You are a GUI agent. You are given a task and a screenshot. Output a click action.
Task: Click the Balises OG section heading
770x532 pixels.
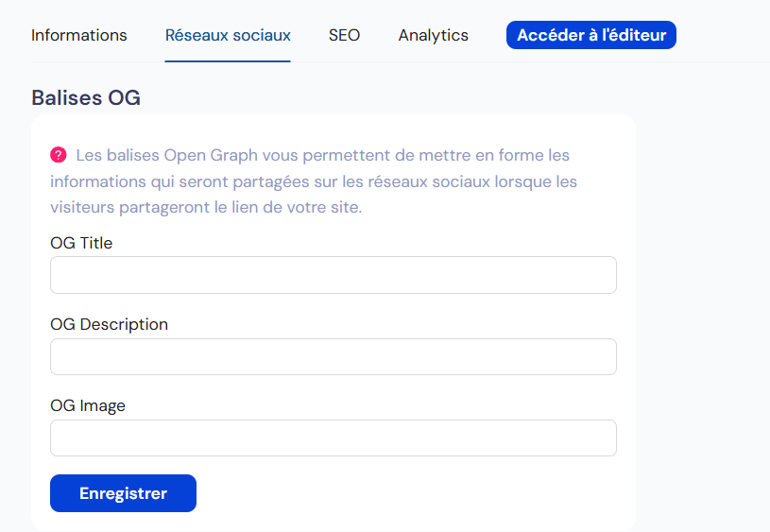(86, 97)
